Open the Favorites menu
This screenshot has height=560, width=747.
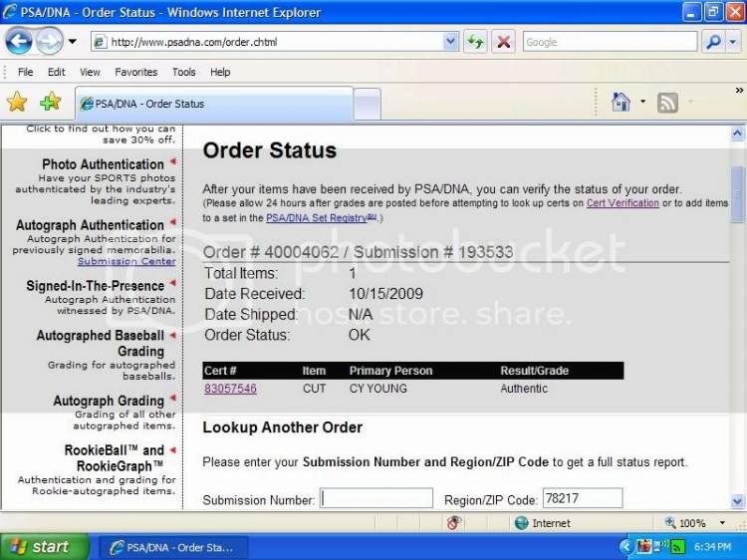135,72
